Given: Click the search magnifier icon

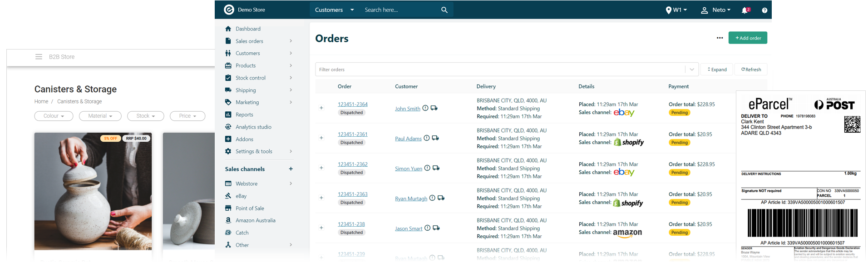Looking at the screenshot, I should click(x=444, y=10).
